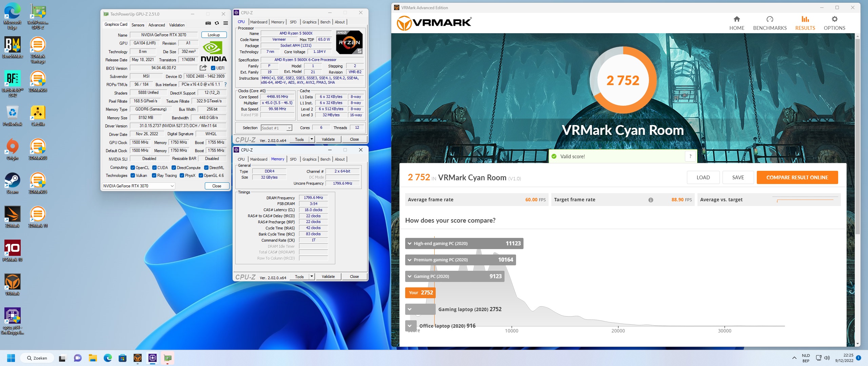Click the Lookup button in GPU-Z
This screenshot has height=366, width=868.
214,35
